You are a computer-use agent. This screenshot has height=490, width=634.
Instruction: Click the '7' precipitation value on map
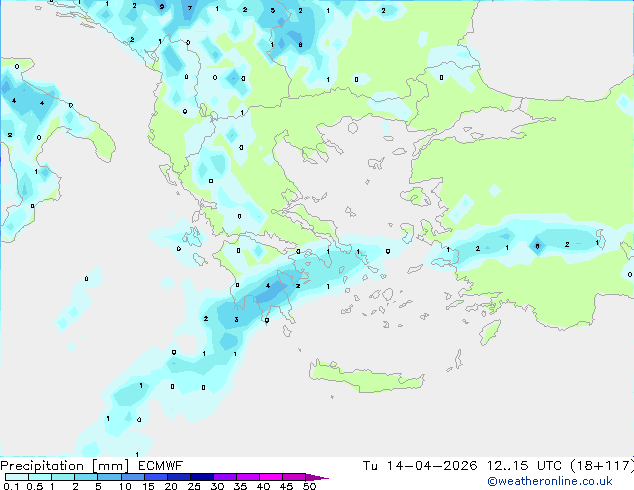[x=190, y=8]
